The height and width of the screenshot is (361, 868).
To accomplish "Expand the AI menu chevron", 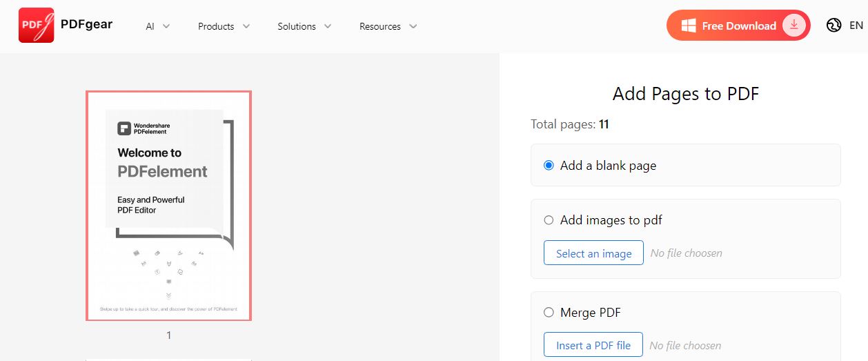I will (166, 26).
